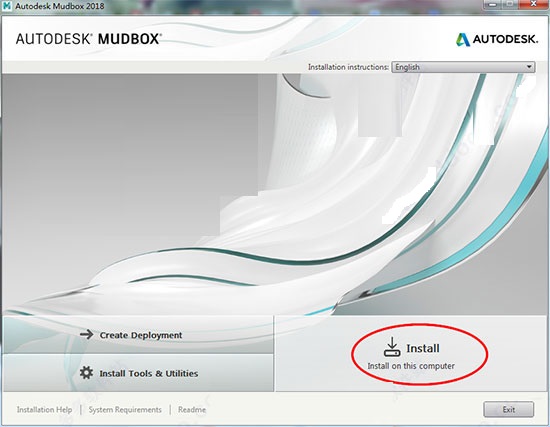
Task: Open the Readme link
Action: tap(192, 409)
